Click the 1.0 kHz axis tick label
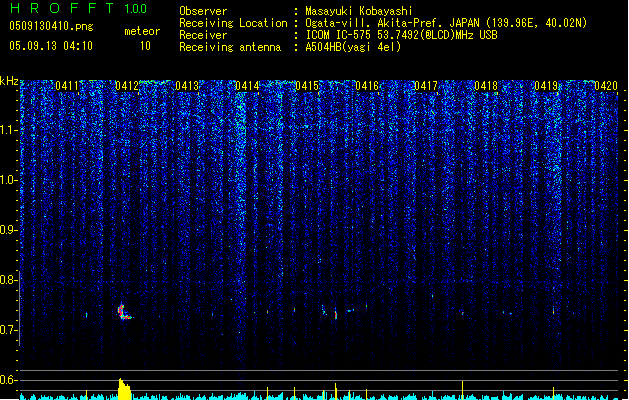629x400 pixels. click(x=8, y=180)
